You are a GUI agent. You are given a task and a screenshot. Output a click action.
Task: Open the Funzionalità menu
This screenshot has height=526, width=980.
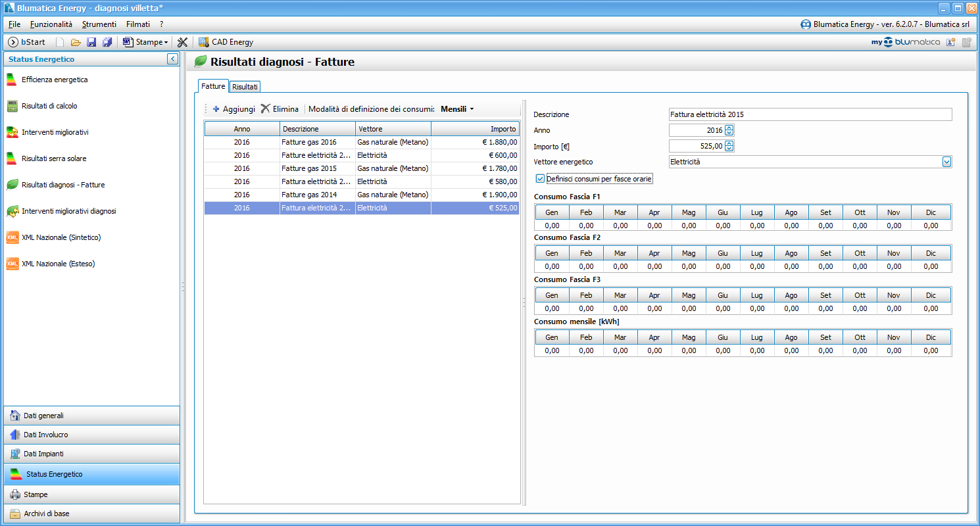pyautogui.click(x=51, y=24)
